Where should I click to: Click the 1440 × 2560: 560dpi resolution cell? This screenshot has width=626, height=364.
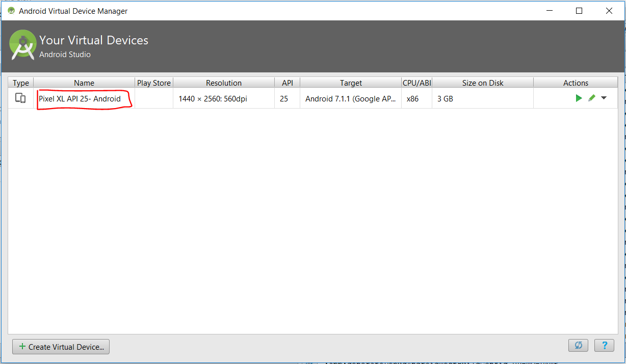coord(224,98)
